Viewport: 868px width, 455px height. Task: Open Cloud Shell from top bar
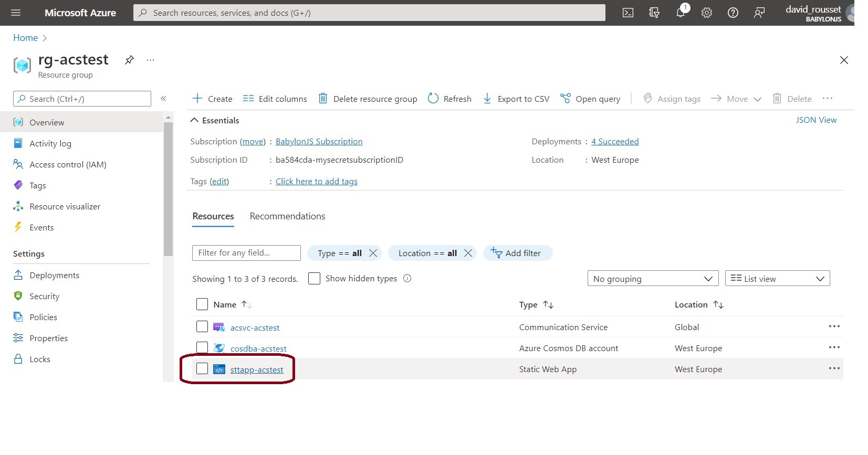click(628, 13)
